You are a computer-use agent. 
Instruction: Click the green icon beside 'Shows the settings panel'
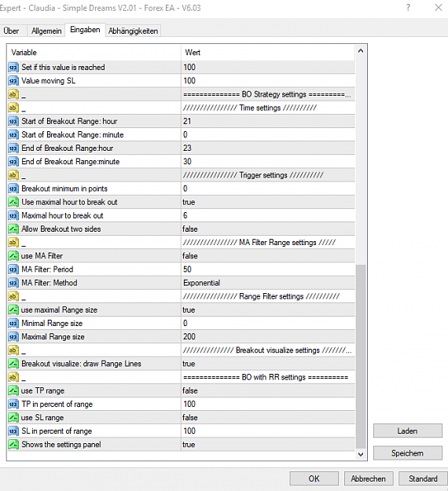(13, 445)
